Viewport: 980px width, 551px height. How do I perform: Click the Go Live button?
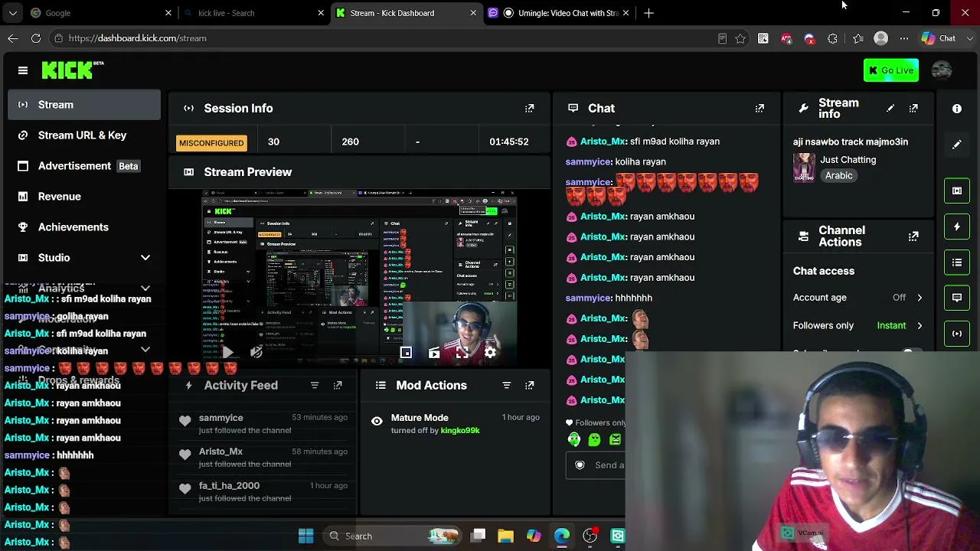pyautogui.click(x=890, y=70)
